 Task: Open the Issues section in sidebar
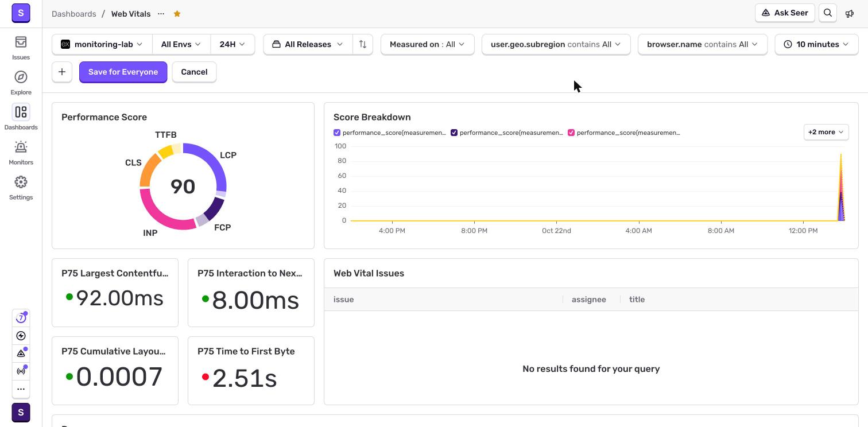click(x=21, y=48)
